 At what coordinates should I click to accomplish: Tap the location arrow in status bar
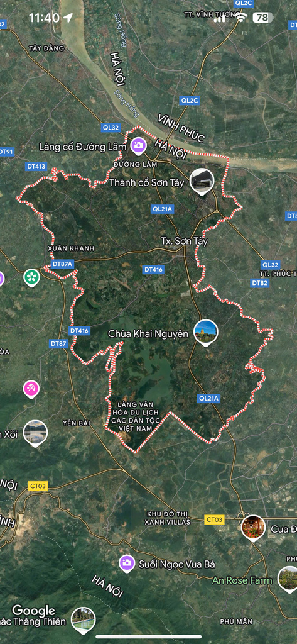(x=68, y=18)
